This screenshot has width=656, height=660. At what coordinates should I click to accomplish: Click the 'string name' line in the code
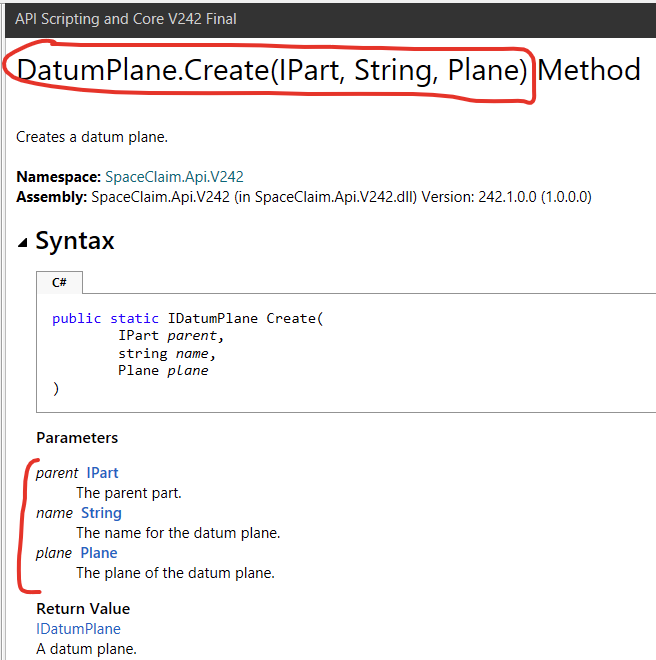click(x=167, y=354)
